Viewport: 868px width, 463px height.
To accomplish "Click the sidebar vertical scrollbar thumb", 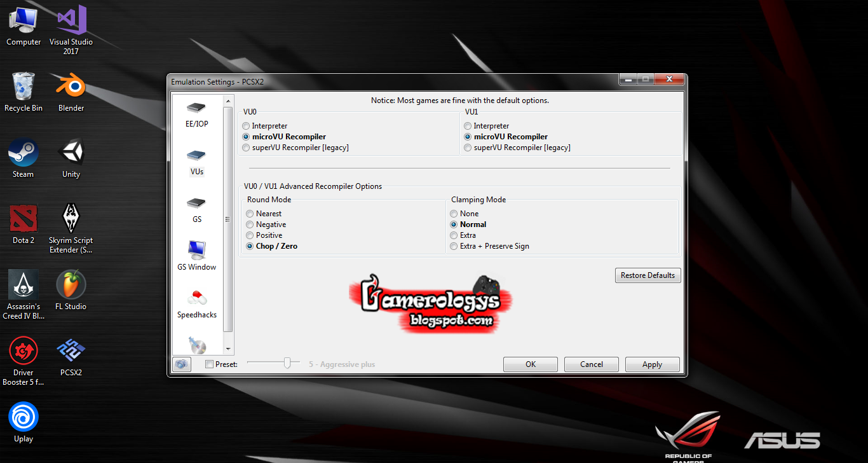I will (228, 219).
